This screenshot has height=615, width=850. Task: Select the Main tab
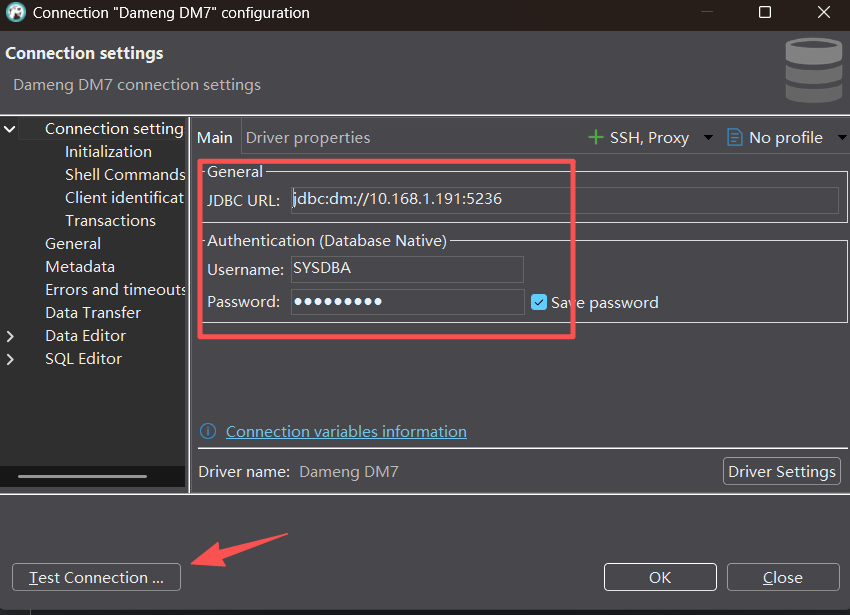click(214, 138)
